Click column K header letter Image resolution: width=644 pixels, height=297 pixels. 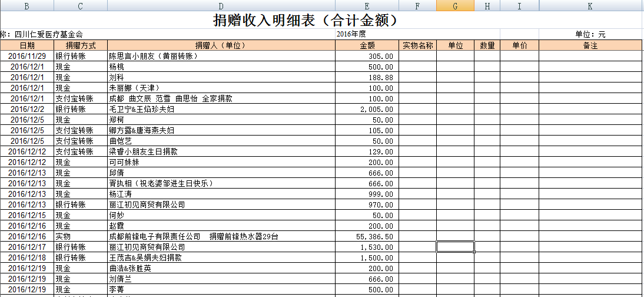click(x=590, y=6)
